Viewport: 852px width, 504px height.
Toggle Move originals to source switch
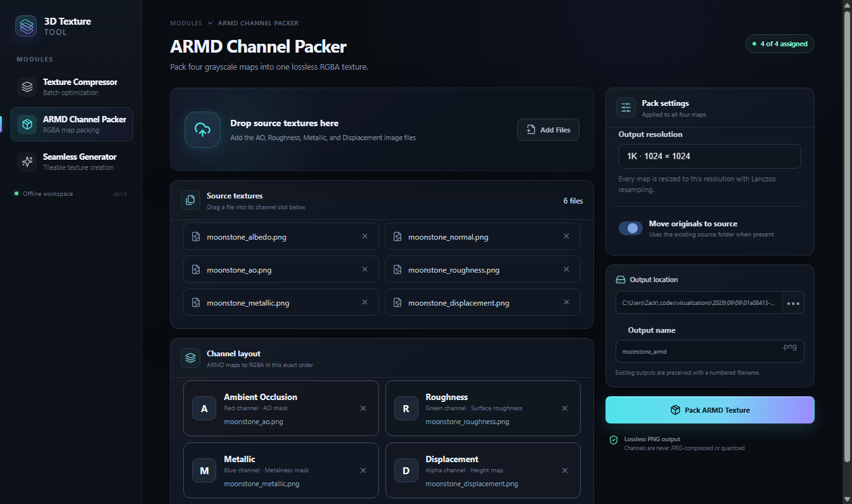(631, 228)
